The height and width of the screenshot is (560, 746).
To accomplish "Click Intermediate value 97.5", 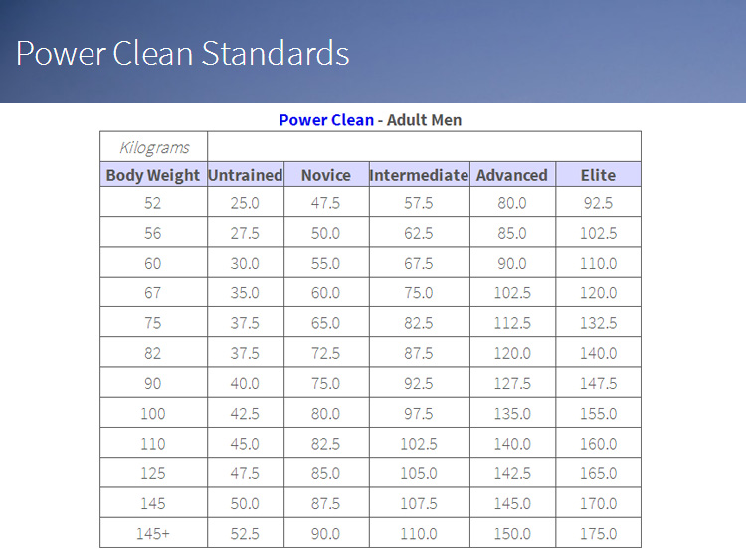I will 419,414.
